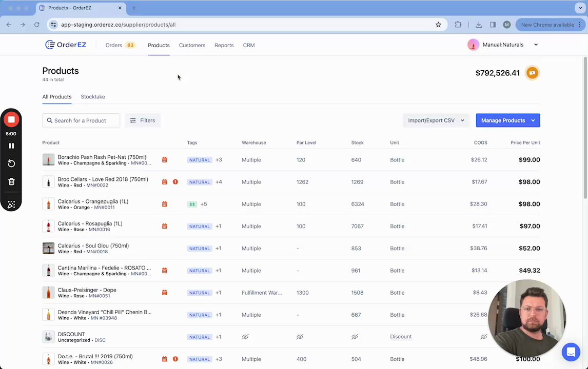Switch to the Stocktake tab
588x369 pixels.
(x=93, y=97)
